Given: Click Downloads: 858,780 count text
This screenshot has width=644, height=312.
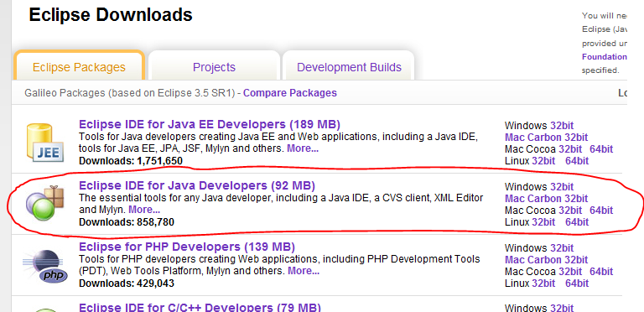Looking at the screenshot, I should 127,222.
